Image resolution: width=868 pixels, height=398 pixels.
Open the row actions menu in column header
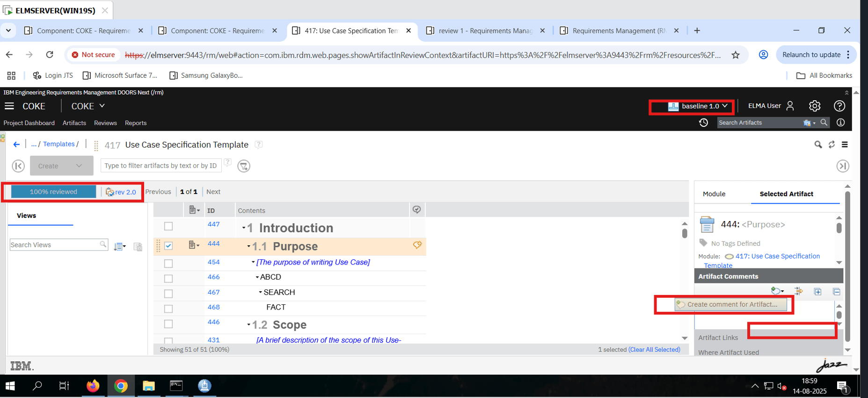194,210
